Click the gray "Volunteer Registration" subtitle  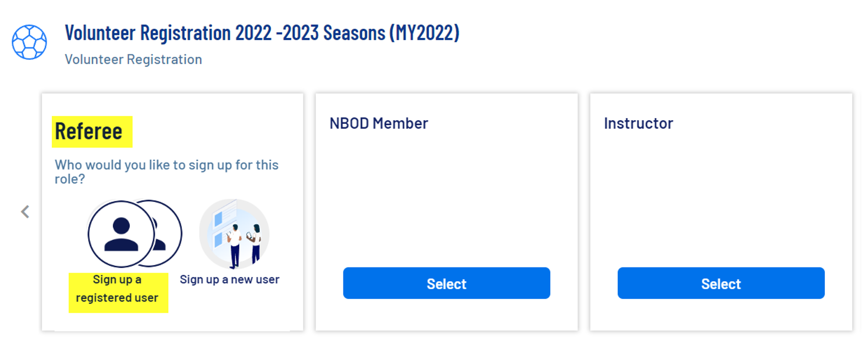pyautogui.click(x=133, y=60)
